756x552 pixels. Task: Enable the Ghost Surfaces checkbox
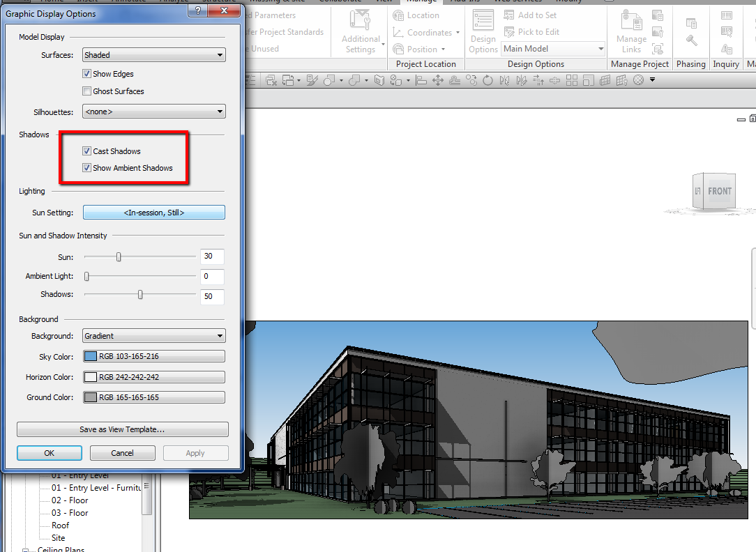click(87, 91)
